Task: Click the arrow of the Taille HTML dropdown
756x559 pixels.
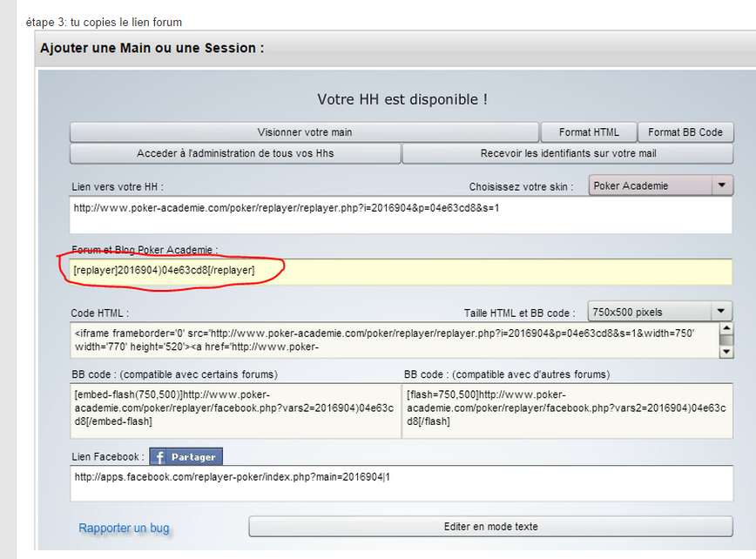Action: point(721,312)
